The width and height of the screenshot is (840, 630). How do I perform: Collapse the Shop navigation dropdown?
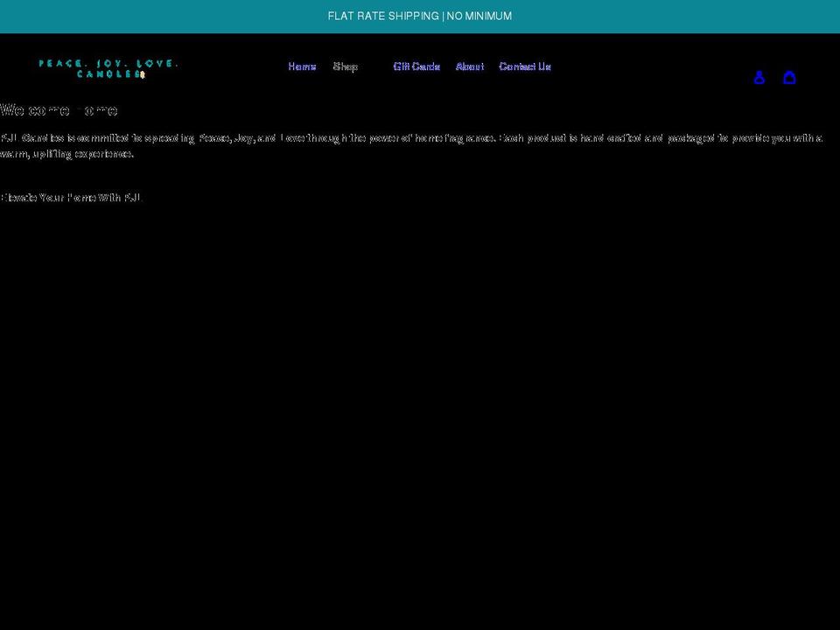pos(366,66)
